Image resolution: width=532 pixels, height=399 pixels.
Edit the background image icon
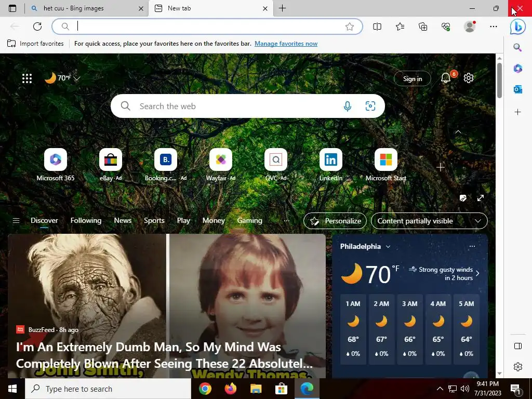tap(463, 198)
